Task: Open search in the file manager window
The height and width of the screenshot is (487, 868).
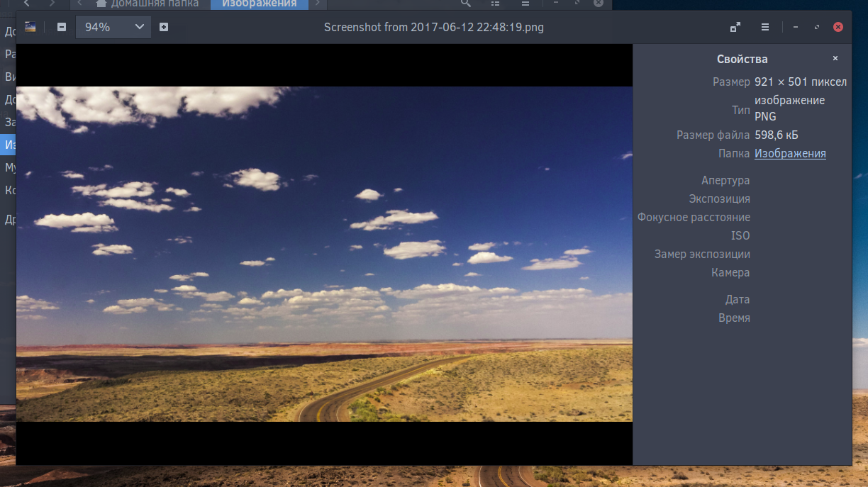Action: coord(465,4)
